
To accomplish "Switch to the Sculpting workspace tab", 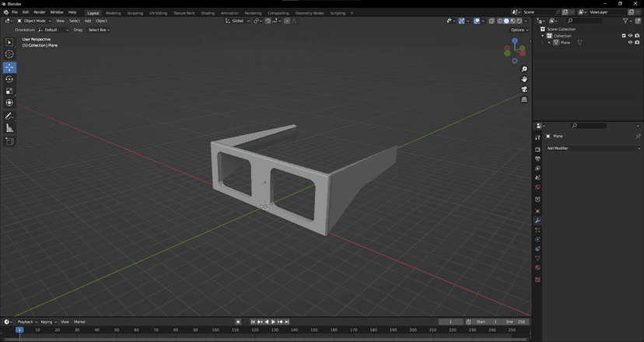I will coord(135,13).
